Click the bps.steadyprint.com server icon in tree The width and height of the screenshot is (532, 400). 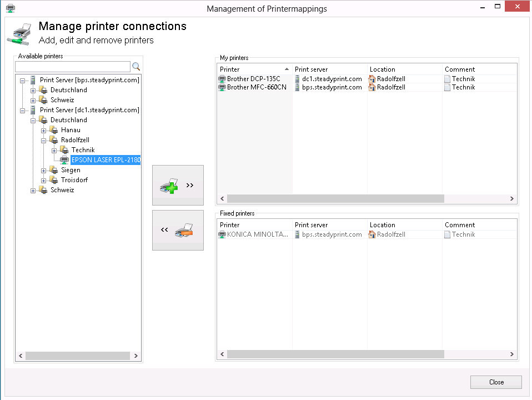point(33,80)
